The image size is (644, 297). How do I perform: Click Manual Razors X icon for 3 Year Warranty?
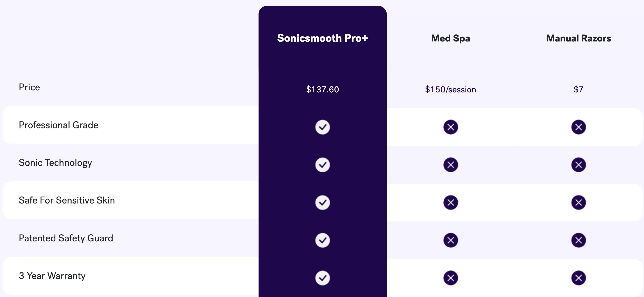(x=578, y=278)
